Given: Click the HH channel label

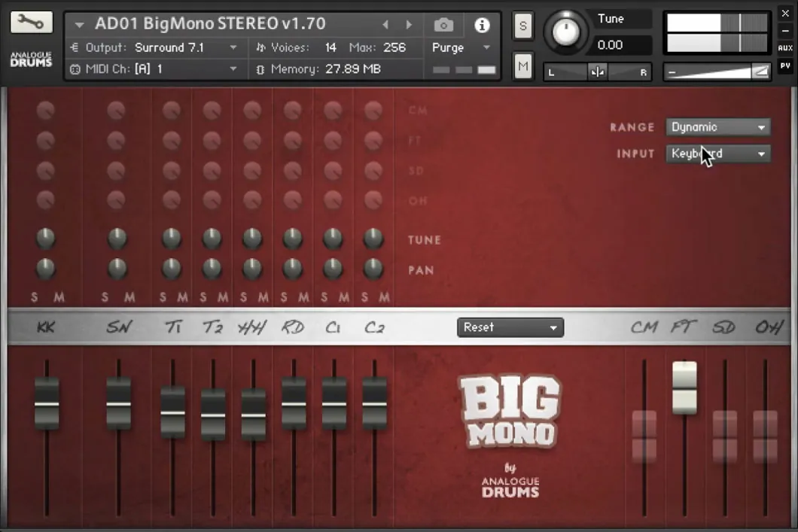Looking at the screenshot, I should (252, 327).
